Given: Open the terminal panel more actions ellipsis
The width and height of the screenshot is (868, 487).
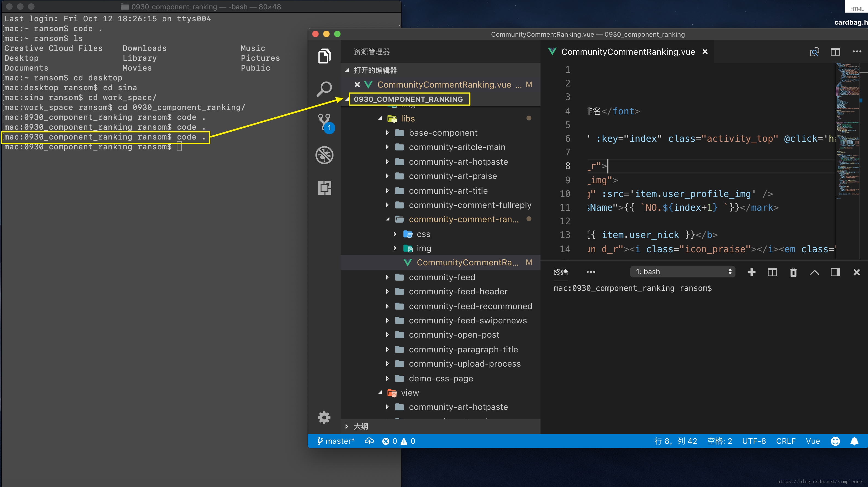Looking at the screenshot, I should [591, 272].
